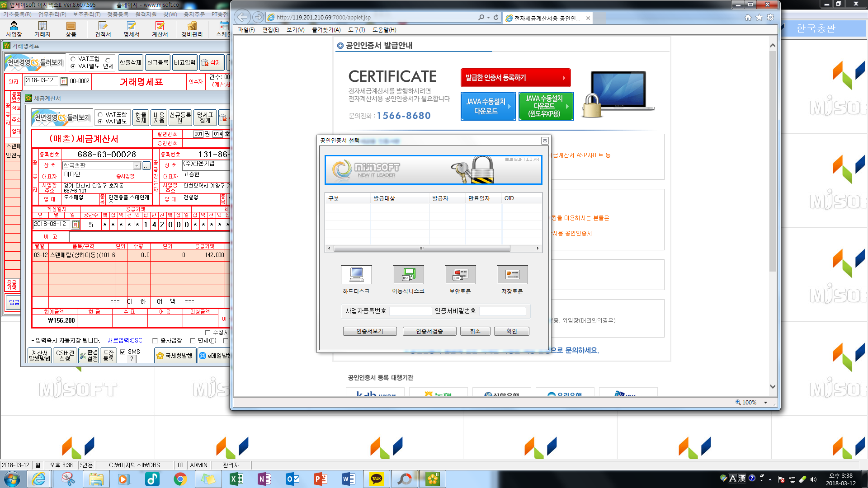Expand address bar search dropdown arrow
Viewport: 868px width, 488px height.
(488, 17)
